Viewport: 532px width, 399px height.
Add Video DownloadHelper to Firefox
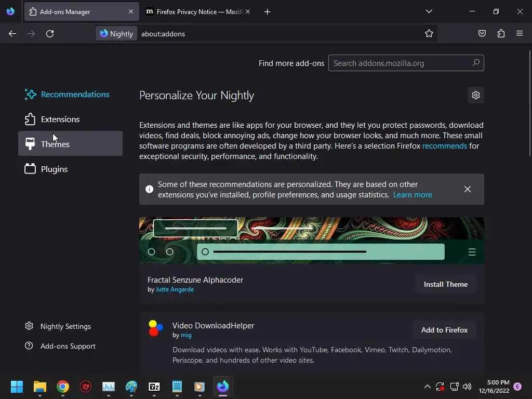445,330
